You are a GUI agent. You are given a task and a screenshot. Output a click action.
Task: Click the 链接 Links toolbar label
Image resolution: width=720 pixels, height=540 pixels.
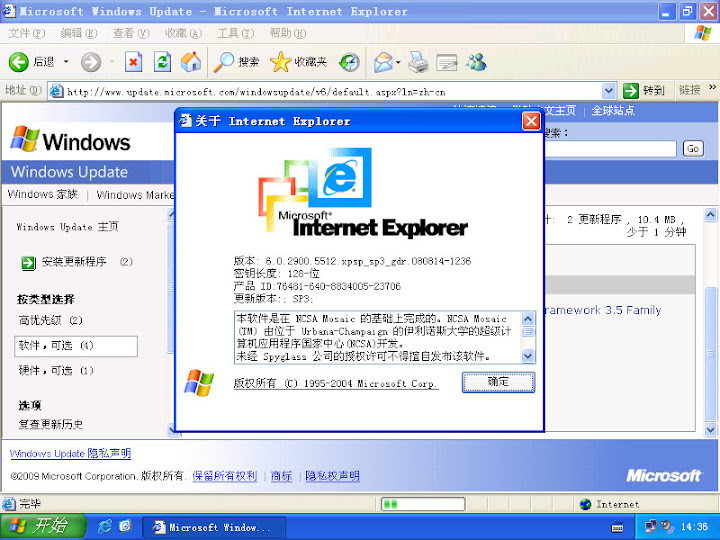[690, 90]
